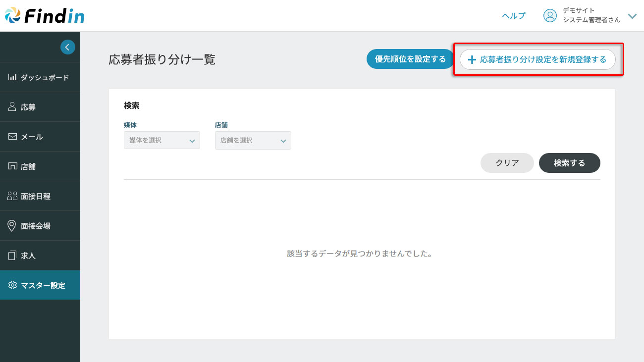Go to ダッシュボード in the sidebar
The width and height of the screenshot is (644, 362).
[45, 77]
